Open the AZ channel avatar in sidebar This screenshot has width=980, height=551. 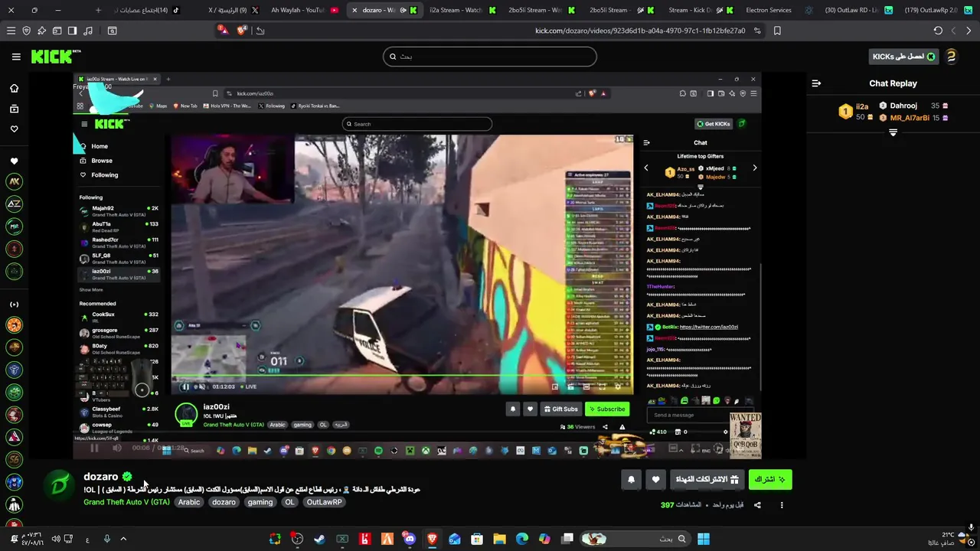click(14, 204)
